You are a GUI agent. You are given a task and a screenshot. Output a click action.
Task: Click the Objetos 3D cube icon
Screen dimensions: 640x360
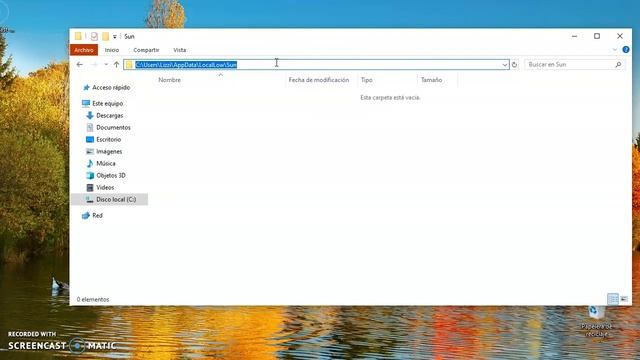90,176
